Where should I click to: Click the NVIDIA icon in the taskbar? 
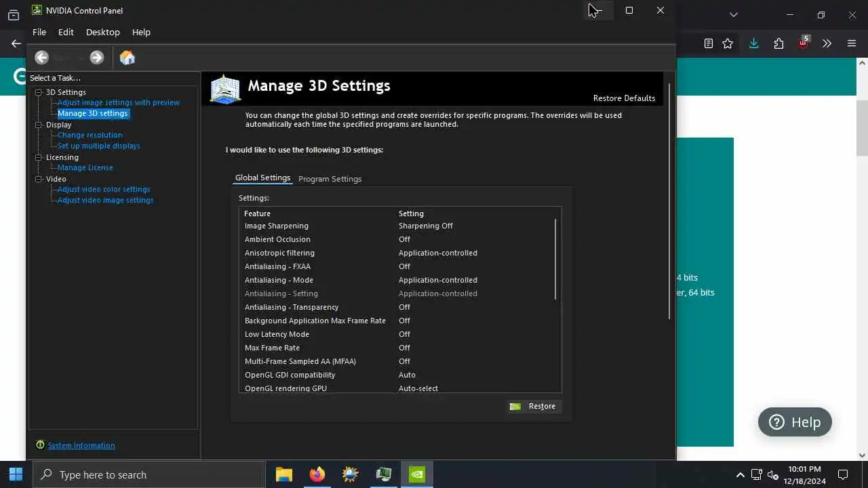[x=417, y=474]
